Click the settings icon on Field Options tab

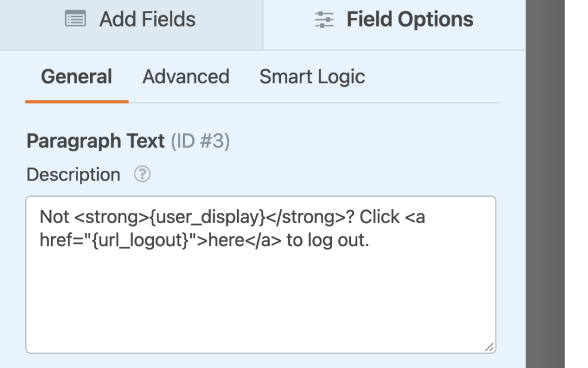[x=324, y=18]
